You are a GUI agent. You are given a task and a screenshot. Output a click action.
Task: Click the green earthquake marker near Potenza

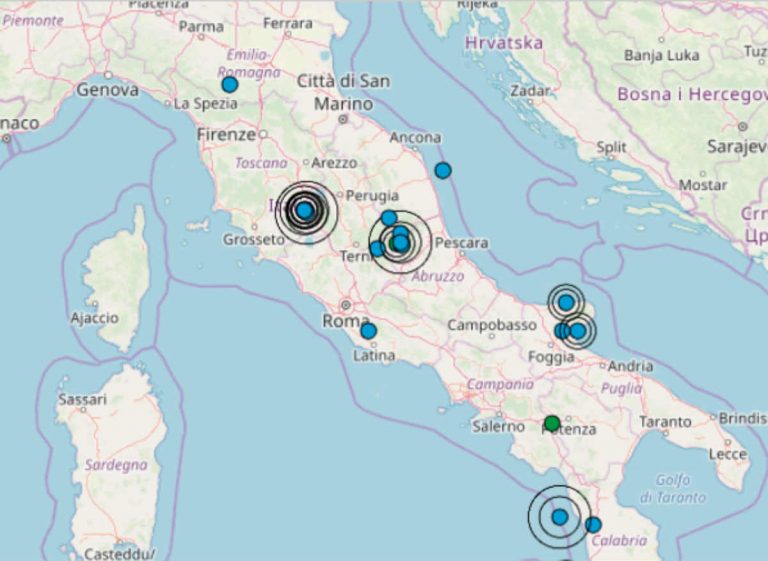pyautogui.click(x=551, y=423)
